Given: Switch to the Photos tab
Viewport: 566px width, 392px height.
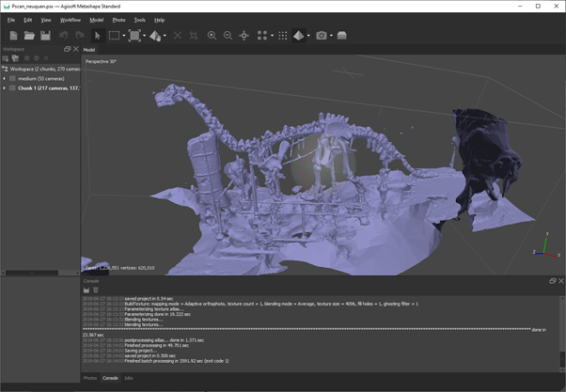Looking at the screenshot, I should point(90,378).
